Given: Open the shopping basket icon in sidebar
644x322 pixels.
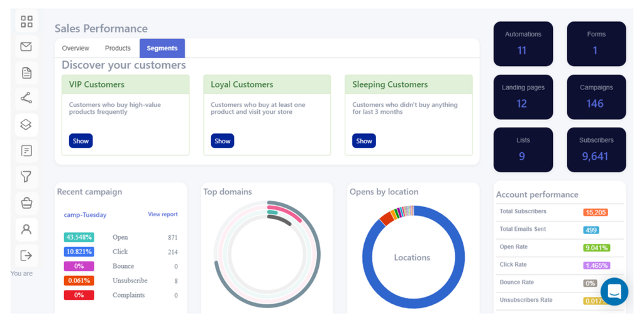Looking at the screenshot, I should [x=26, y=203].
